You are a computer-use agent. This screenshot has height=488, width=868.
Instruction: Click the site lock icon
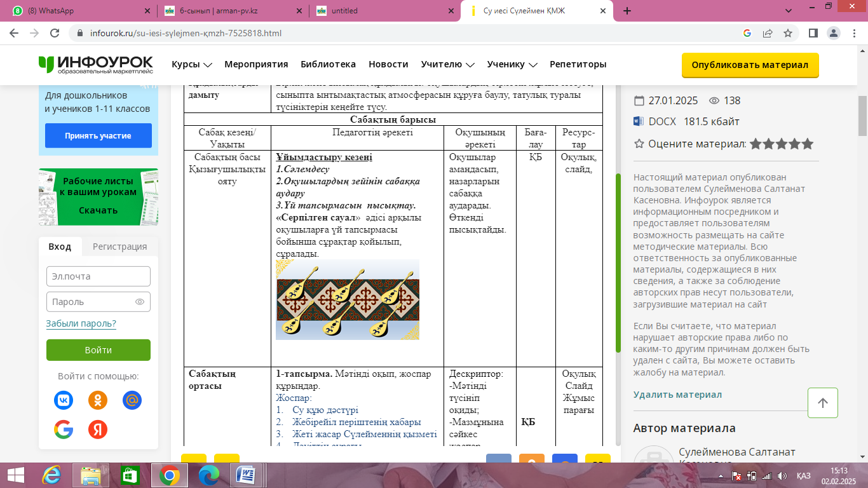(80, 33)
